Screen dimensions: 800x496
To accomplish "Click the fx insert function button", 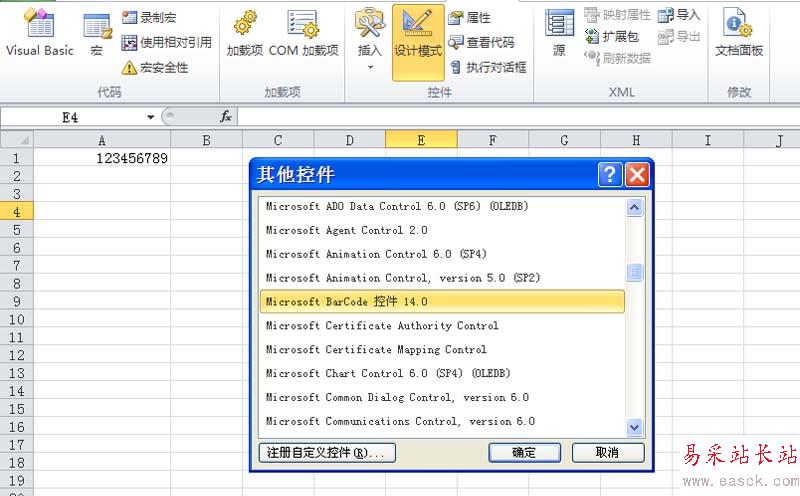I will tap(226, 117).
